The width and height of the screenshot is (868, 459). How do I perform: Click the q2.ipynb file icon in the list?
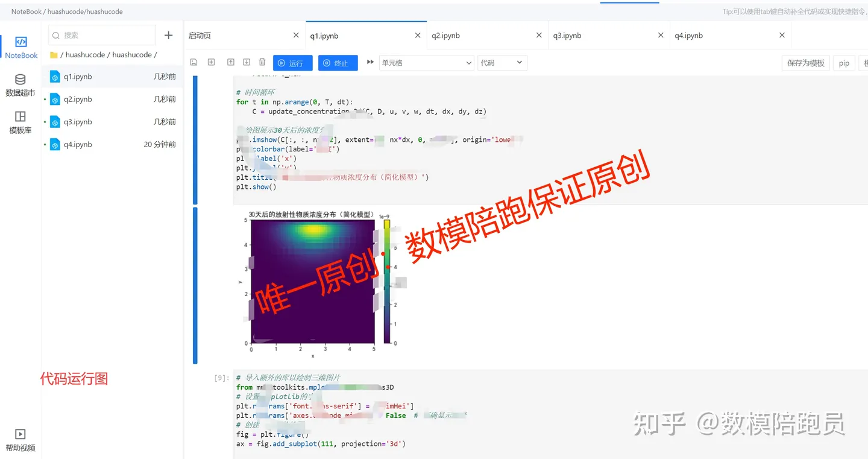pos(55,99)
